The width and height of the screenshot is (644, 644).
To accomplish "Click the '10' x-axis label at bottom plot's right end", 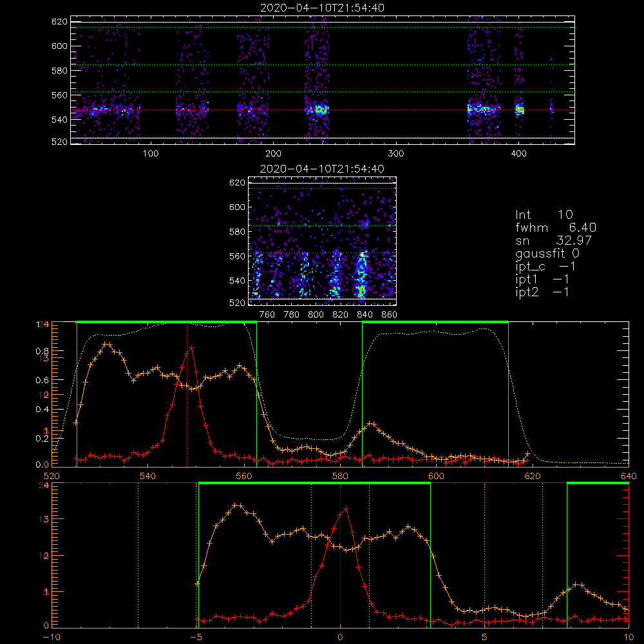I will click(x=629, y=638).
